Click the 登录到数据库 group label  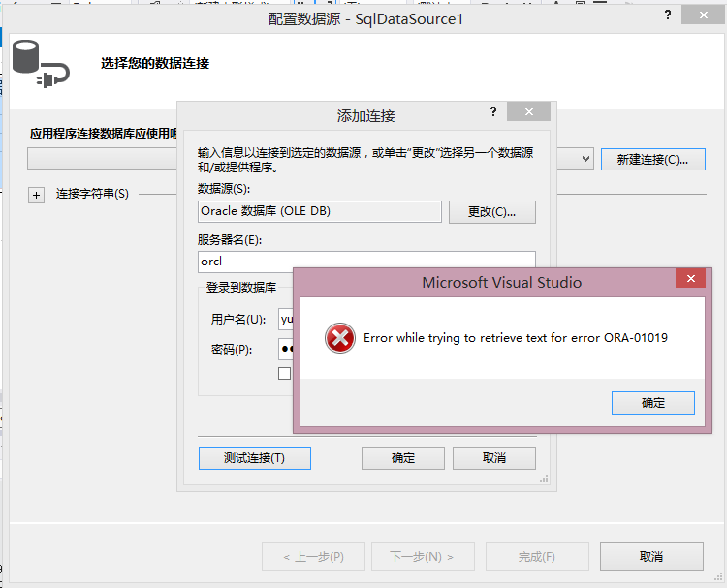tap(241, 288)
